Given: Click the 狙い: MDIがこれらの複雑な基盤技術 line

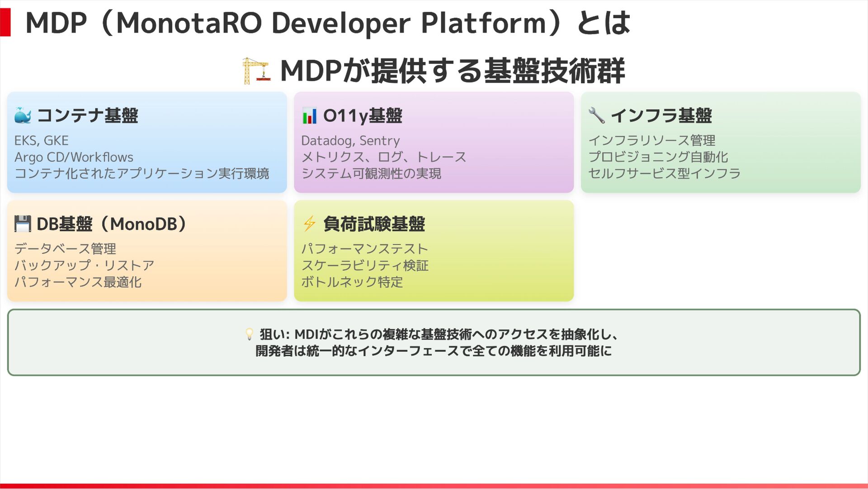Looking at the screenshot, I should pyautogui.click(x=439, y=334).
